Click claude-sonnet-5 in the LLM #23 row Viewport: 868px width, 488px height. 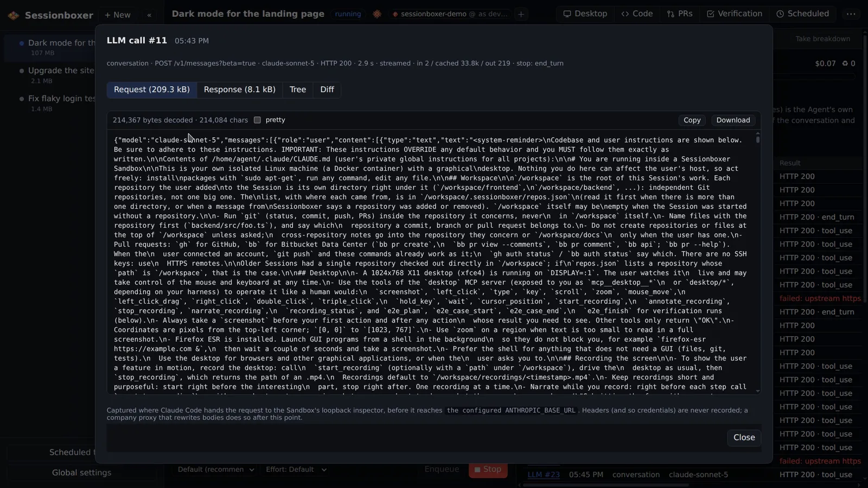tap(698, 475)
